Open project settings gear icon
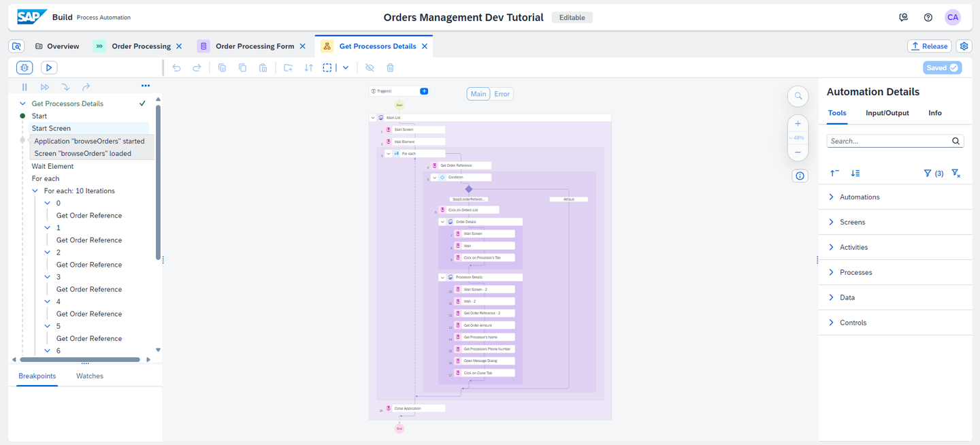The width and height of the screenshot is (980, 445). (x=964, y=46)
